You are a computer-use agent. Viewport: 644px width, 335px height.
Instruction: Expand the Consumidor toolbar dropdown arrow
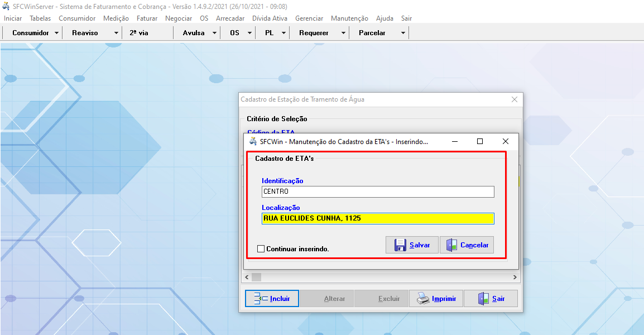(57, 33)
